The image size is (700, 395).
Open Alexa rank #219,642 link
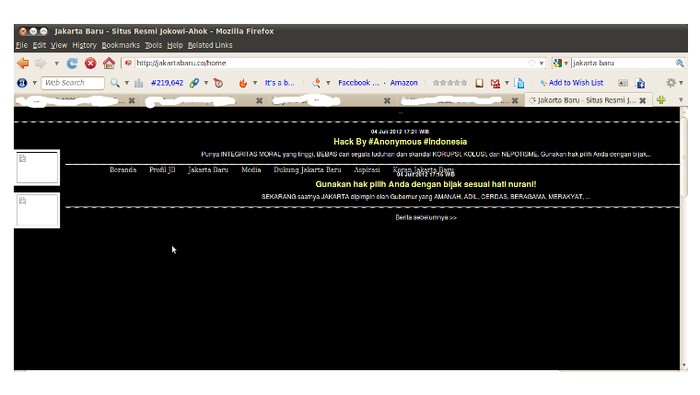167,83
